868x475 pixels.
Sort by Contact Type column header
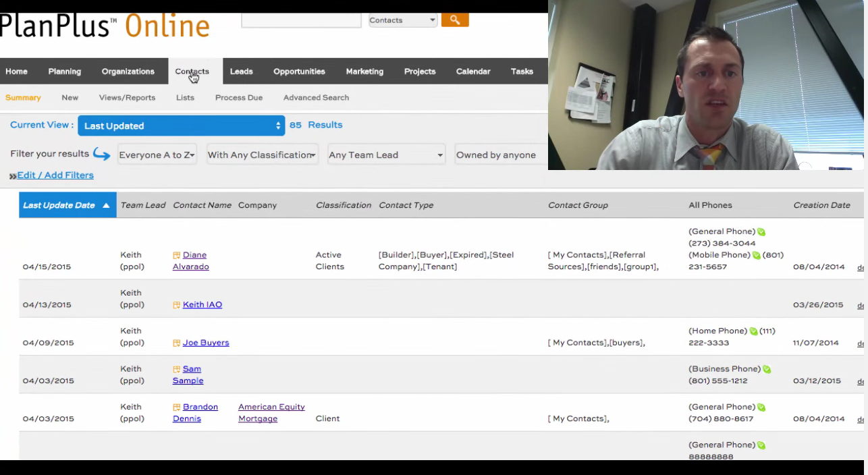coord(406,206)
